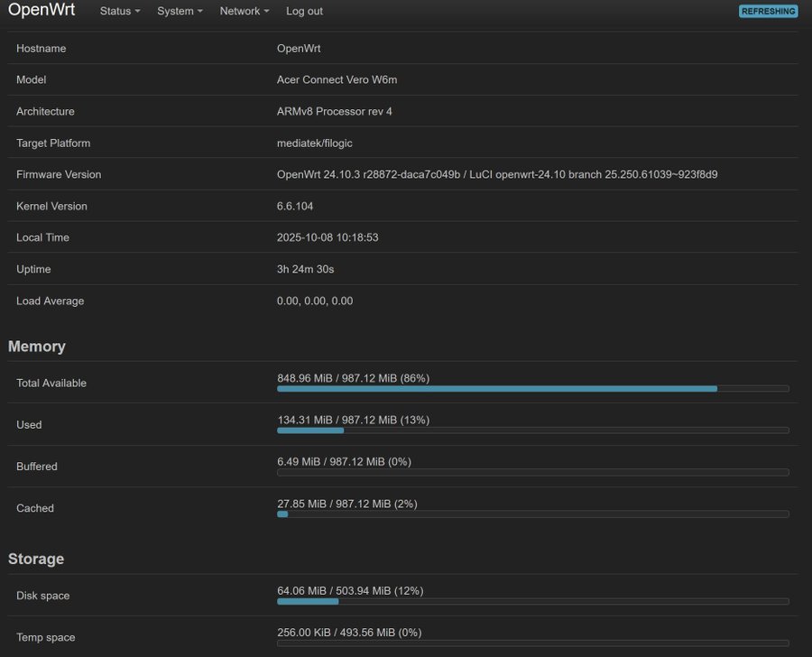Image resolution: width=812 pixels, height=657 pixels.
Task: Click the OpenWrt brand logo
Action: (42, 11)
